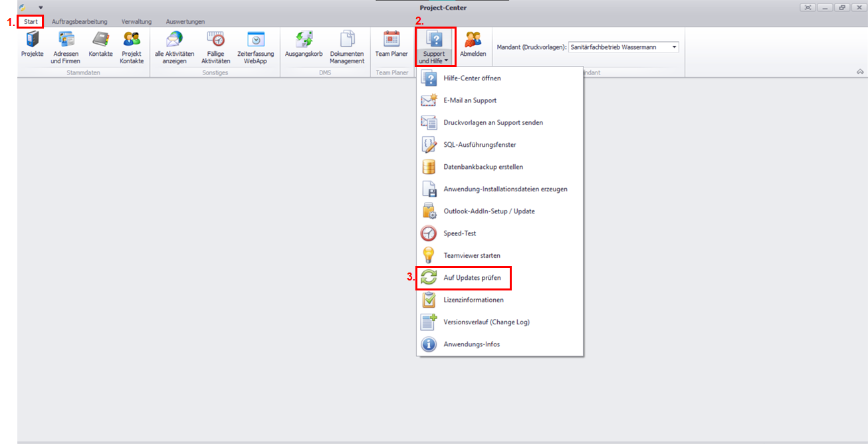The width and height of the screenshot is (868, 444).
Task: Click the Kontakte ribbon icon
Action: (100, 47)
